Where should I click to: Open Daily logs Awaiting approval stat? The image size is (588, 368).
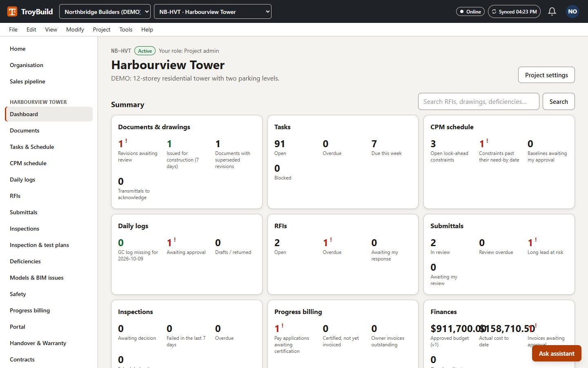(187, 246)
